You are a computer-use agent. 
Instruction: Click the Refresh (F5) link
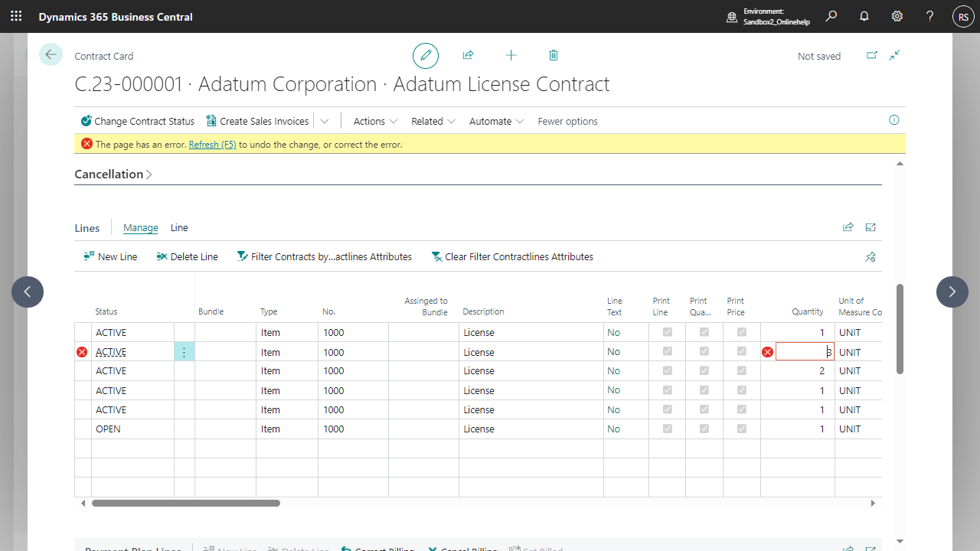[212, 145]
